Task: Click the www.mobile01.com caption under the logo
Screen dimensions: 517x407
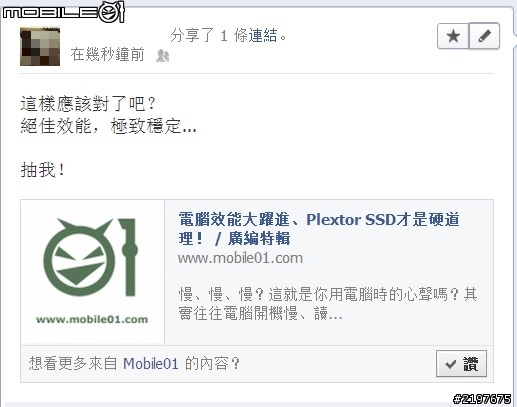Action: pos(92,319)
